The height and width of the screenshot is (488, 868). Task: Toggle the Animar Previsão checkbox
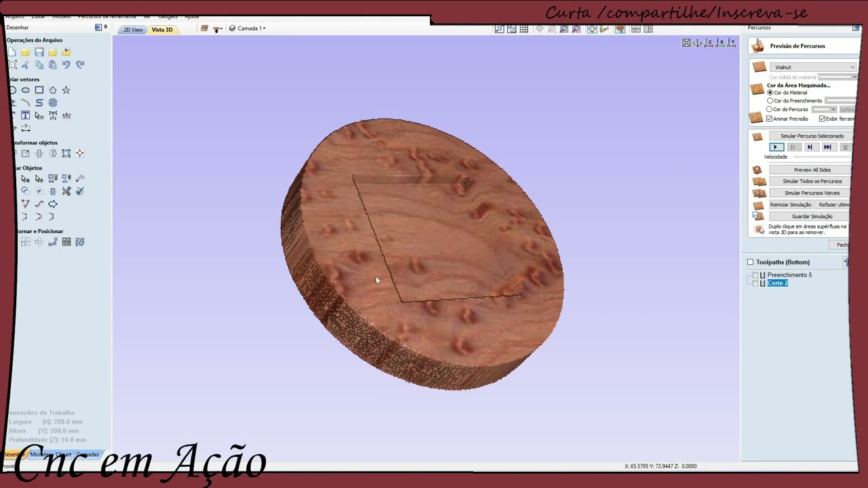[x=770, y=119]
